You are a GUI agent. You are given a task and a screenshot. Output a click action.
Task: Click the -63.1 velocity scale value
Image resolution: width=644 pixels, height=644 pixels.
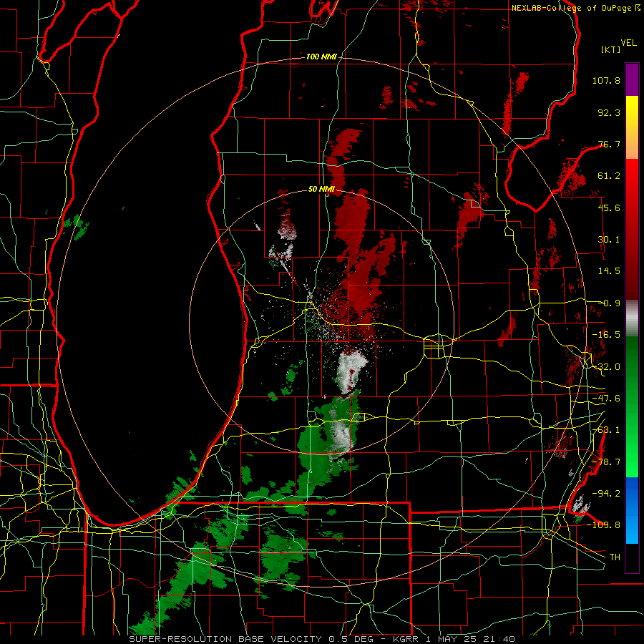(x=606, y=430)
